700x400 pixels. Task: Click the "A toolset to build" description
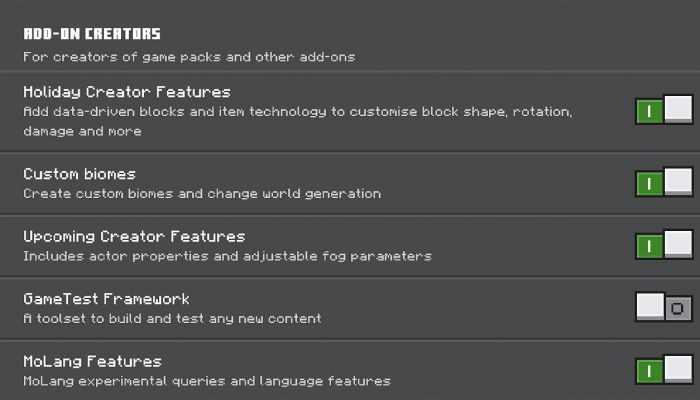coord(172,318)
